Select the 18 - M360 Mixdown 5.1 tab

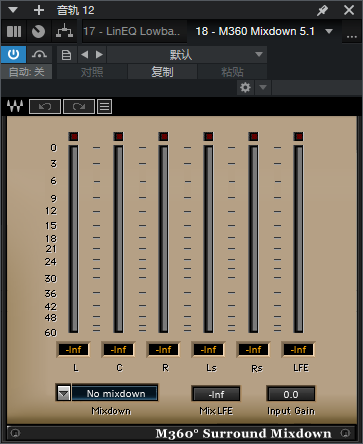coord(255,31)
